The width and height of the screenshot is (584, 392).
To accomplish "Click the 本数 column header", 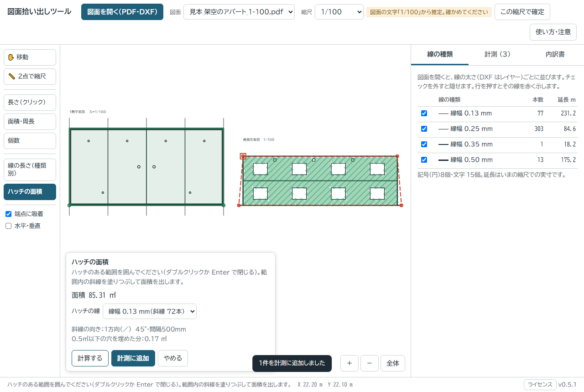I will [538, 99].
